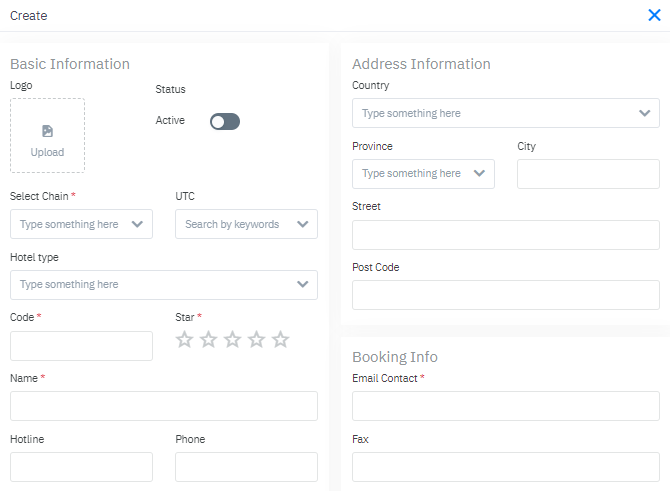Give a five star rating
Image resolution: width=670 pixels, height=491 pixels.
[x=280, y=340]
